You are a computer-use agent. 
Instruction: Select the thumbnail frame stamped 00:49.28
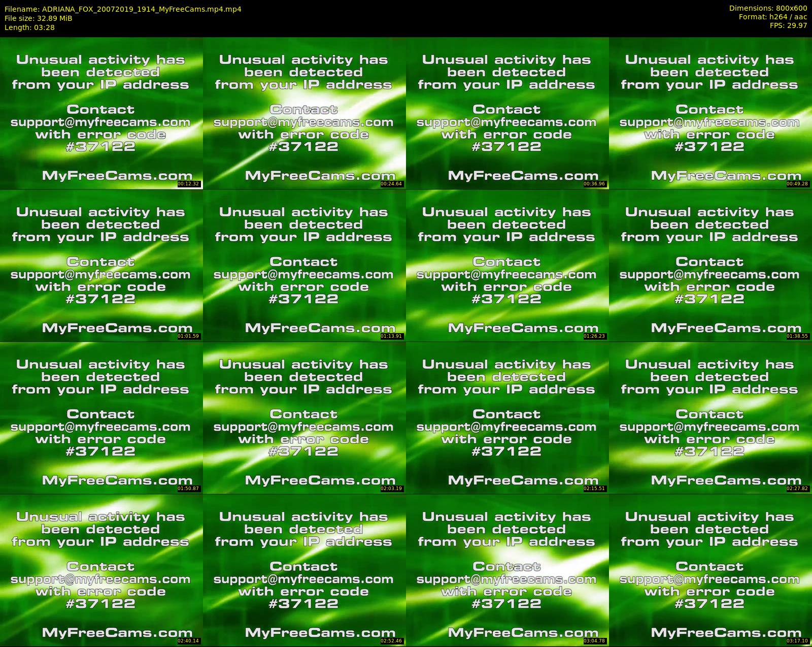click(x=710, y=113)
